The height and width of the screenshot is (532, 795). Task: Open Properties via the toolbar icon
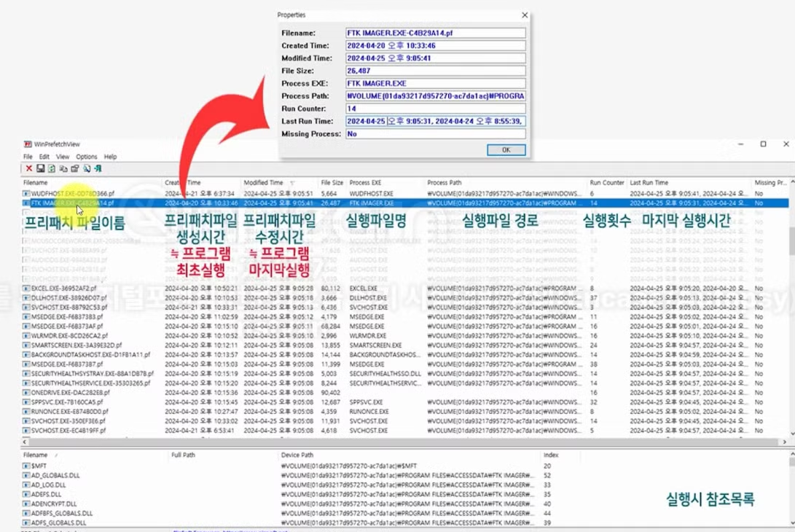click(75, 169)
